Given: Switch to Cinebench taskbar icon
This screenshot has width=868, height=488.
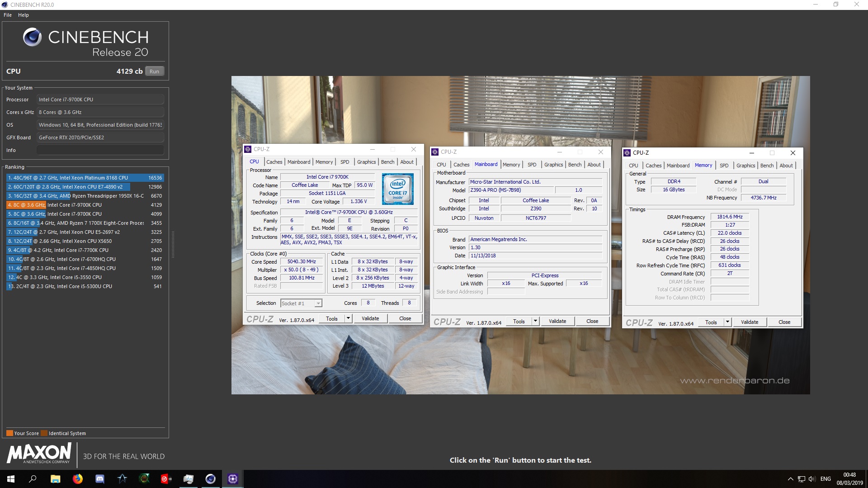Looking at the screenshot, I should 210,479.
